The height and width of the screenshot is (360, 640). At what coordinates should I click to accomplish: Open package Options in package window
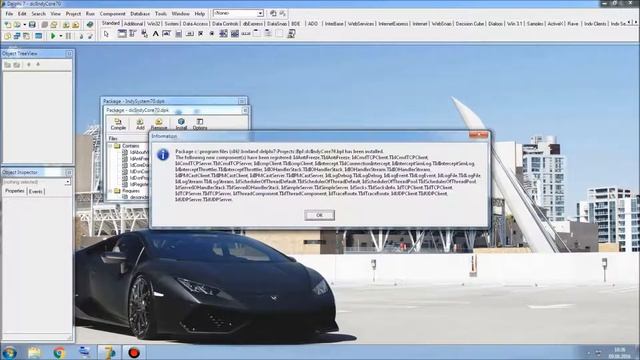pyautogui.click(x=200, y=124)
